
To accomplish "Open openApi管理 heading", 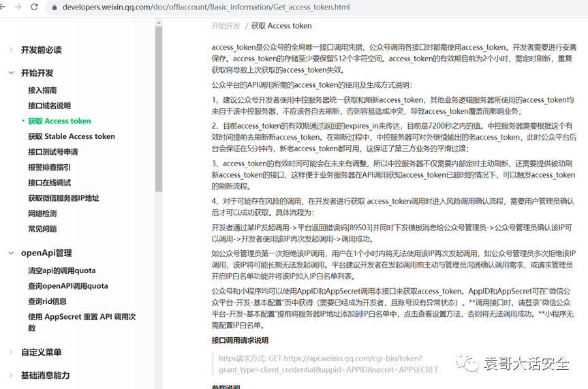I will 46,253.
